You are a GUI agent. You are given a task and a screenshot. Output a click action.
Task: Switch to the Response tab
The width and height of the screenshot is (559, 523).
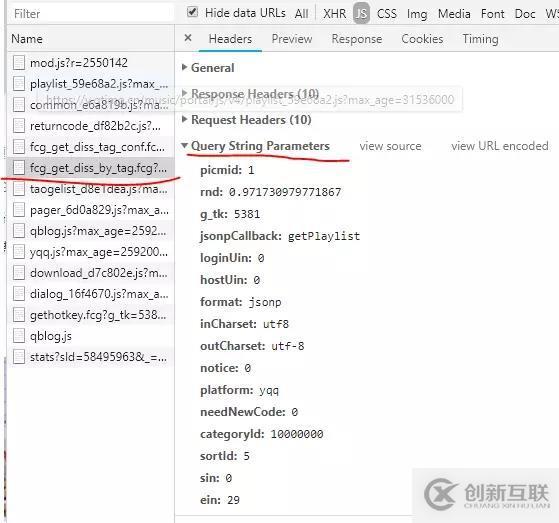tap(357, 39)
